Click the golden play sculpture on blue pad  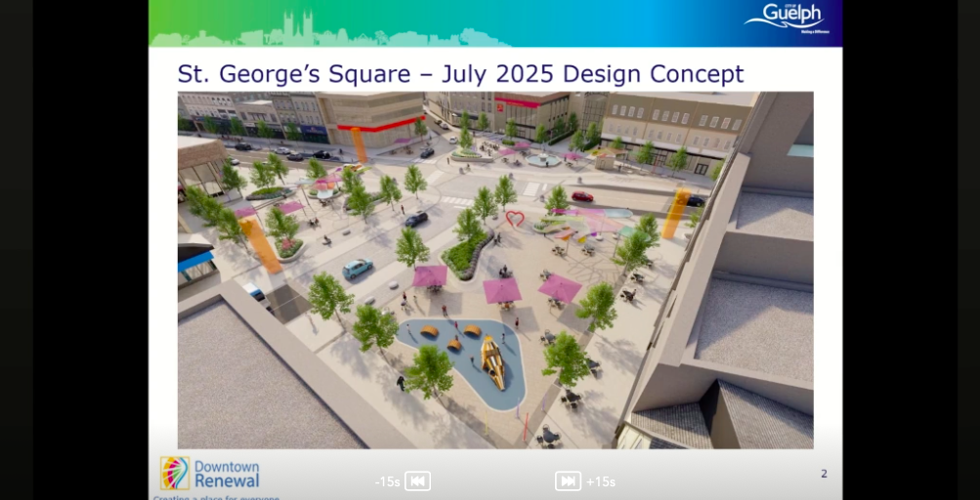point(492,362)
